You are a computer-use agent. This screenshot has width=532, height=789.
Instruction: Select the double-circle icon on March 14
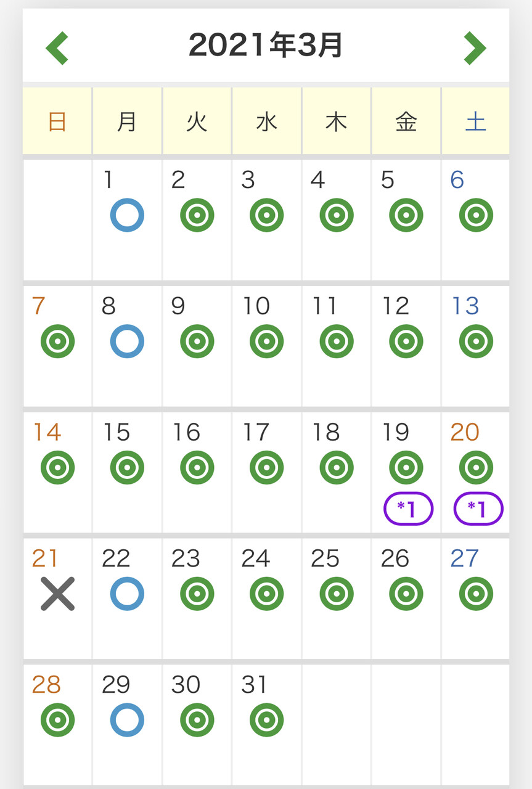click(57, 467)
